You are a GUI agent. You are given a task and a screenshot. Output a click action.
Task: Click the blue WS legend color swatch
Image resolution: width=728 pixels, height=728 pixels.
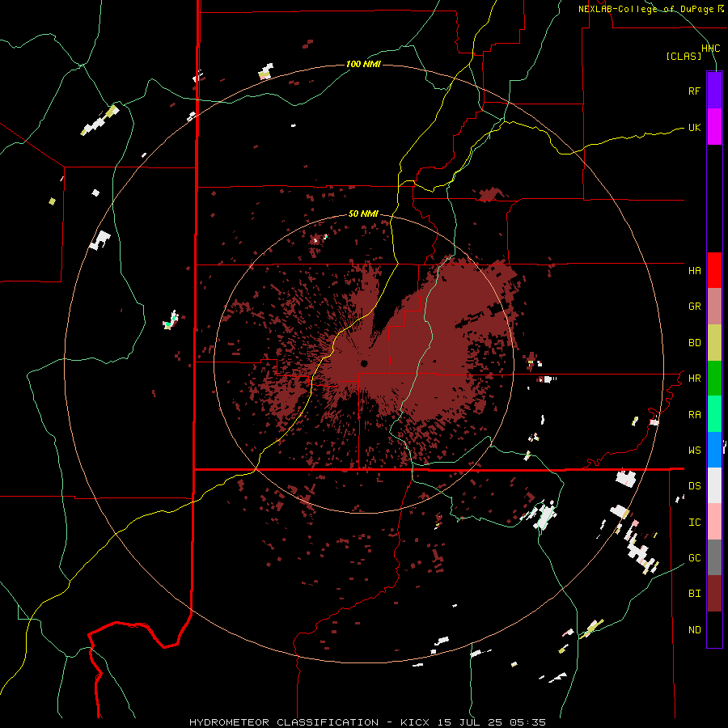714,450
